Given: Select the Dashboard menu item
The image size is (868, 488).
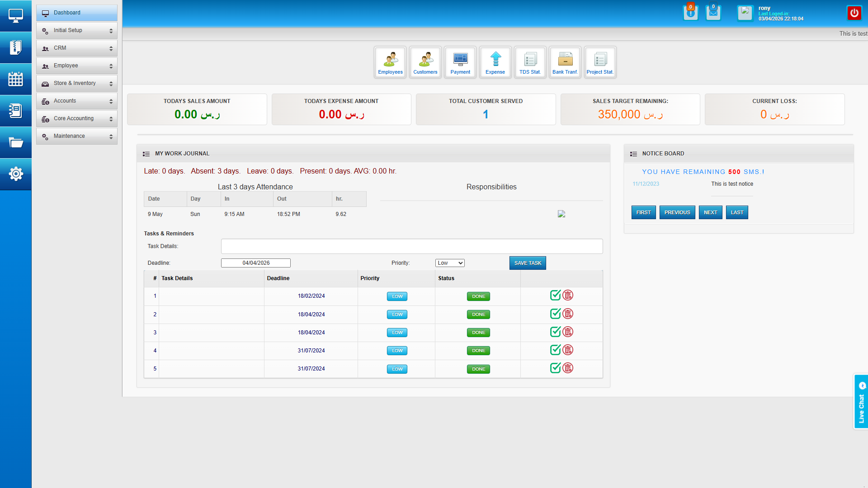Looking at the screenshot, I should (77, 13).
